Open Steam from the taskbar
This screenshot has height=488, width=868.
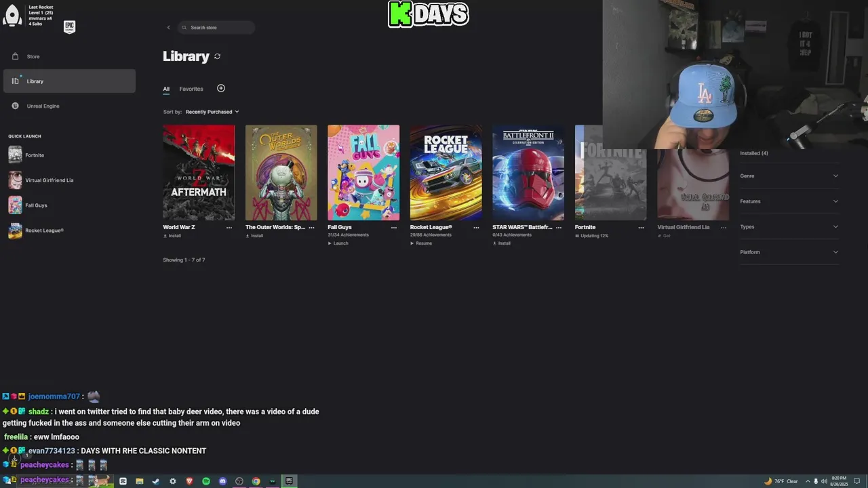[x=156, y=481]
